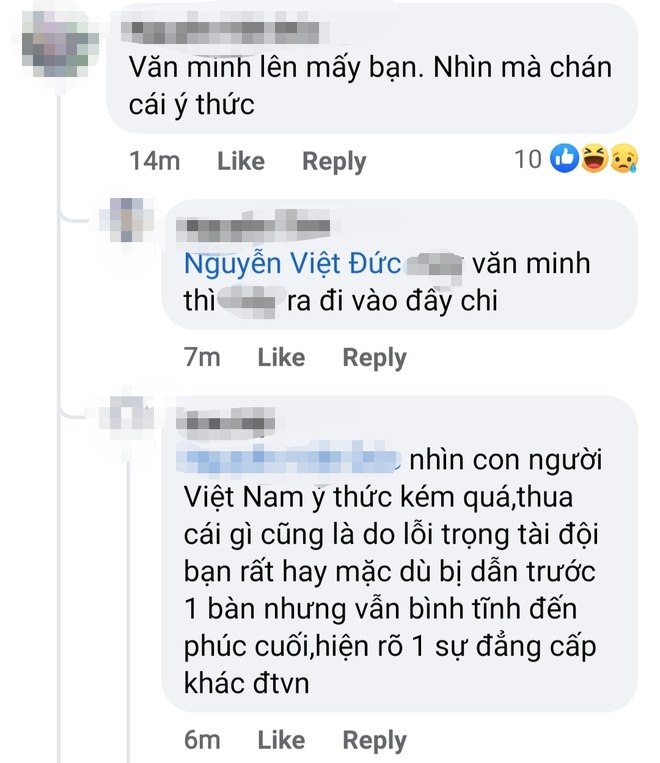Click the blurred blue mention before 'nhìn con người'
Image resolution: width=660 pixels, height=763 pixels.
tap(289, 459)
